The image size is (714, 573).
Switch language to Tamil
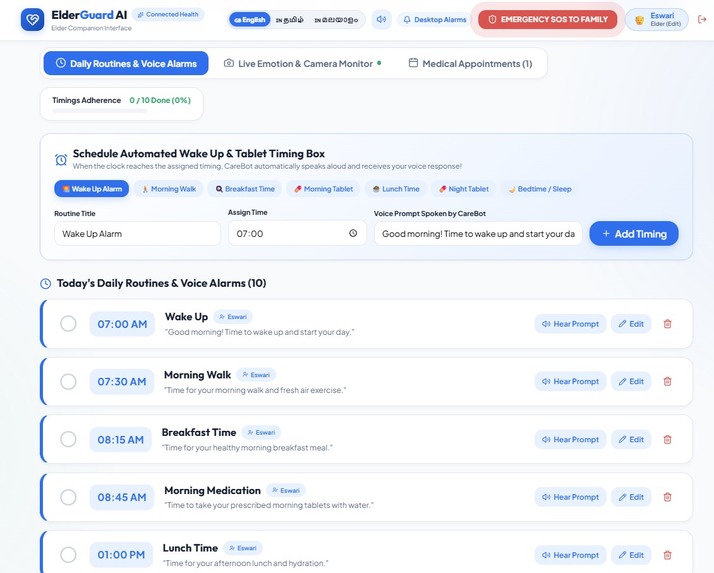290,20
